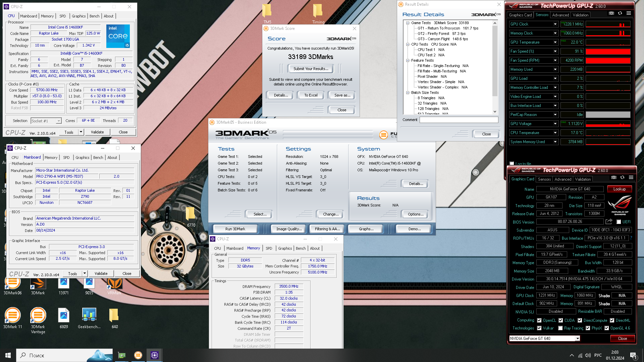Viewport: 644px width, 362px height.
Task: Open Sensors tab in GPU-Z Graphics Card window
Action: click(544, 179)
